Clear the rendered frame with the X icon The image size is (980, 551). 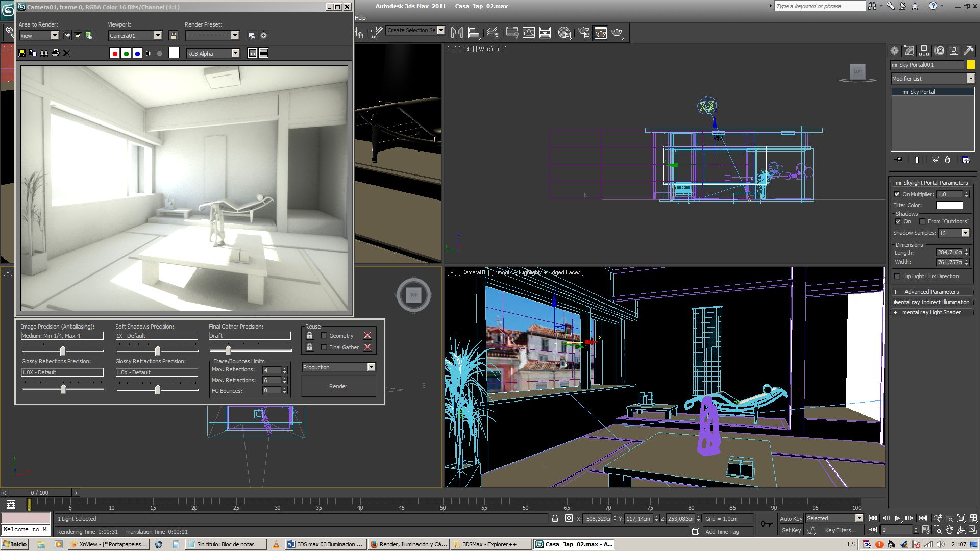tap(66, 53)
